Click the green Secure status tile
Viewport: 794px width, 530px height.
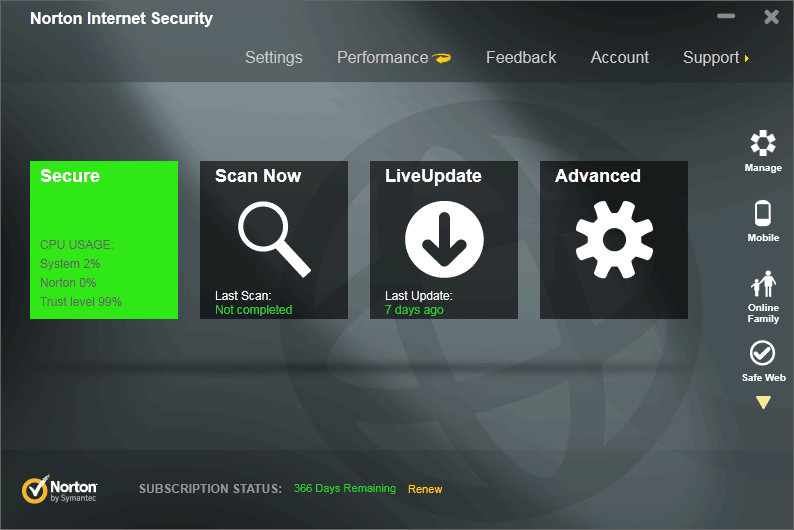pos(104,240)
